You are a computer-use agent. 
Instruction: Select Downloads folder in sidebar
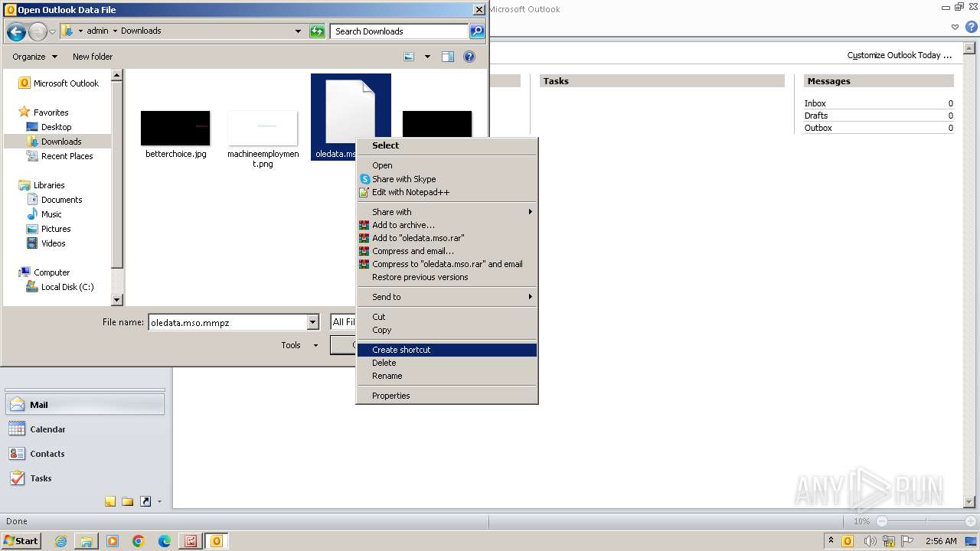click(57, 142)
